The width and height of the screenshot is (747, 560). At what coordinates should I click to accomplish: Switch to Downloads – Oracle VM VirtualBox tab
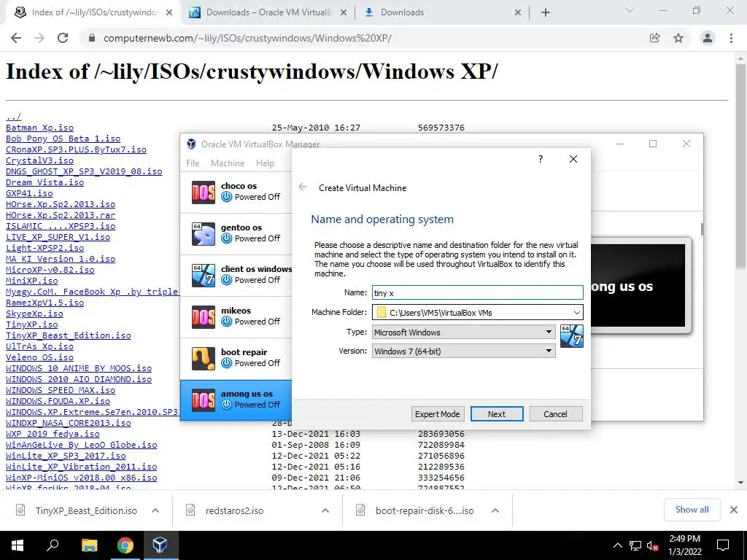coord(268,12)
